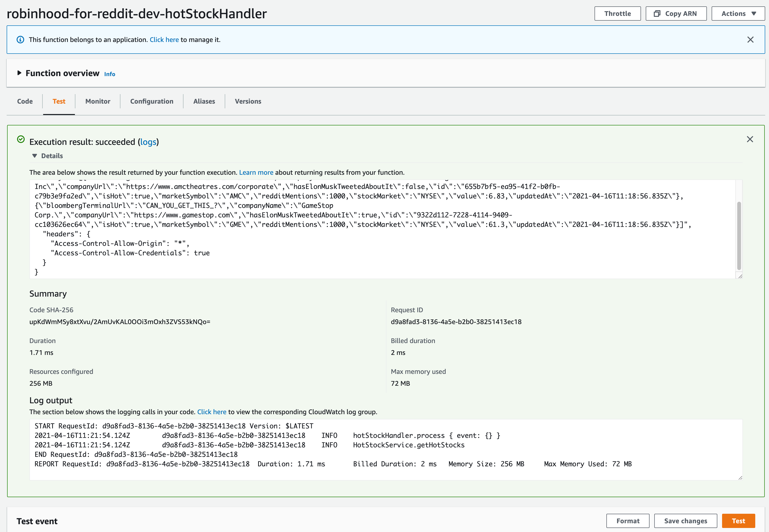Click inside the log output text area

click(386, 450)
